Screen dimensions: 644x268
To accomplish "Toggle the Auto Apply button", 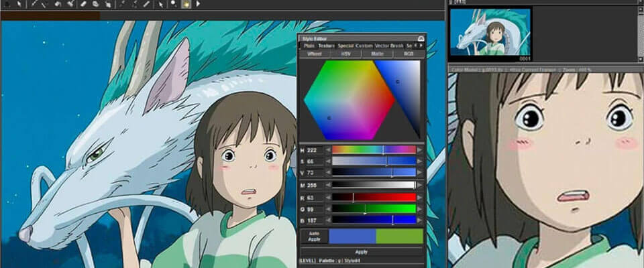I will point(315,236).
